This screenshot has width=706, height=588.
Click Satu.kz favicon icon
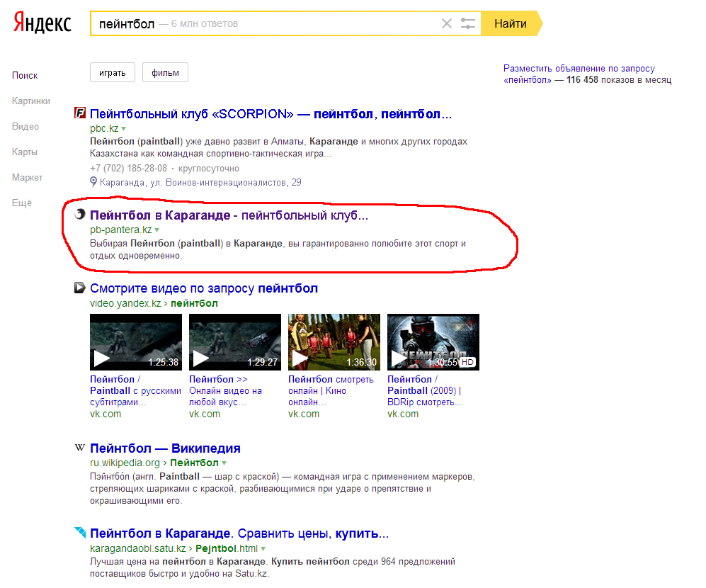pyautogui.click(x=80, y=532)
